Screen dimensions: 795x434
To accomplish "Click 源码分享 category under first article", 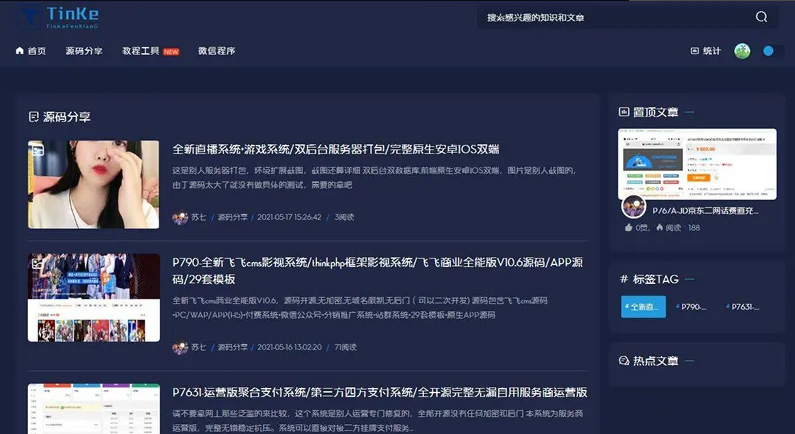I will [233, 217].
